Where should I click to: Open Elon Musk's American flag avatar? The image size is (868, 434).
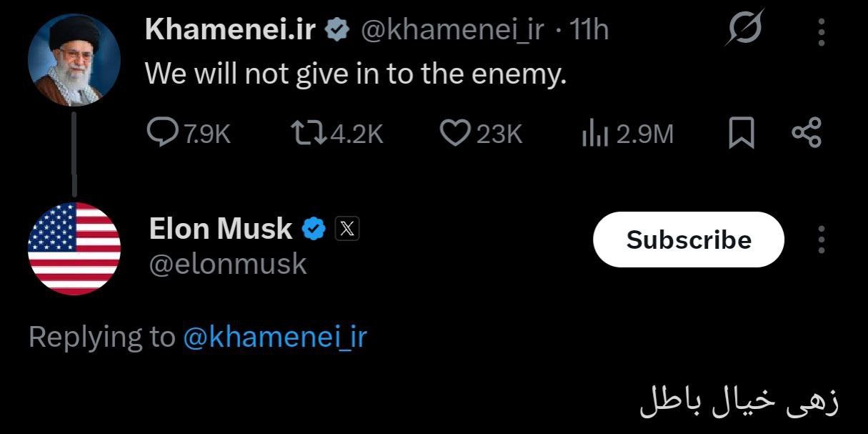pos(74,248)
